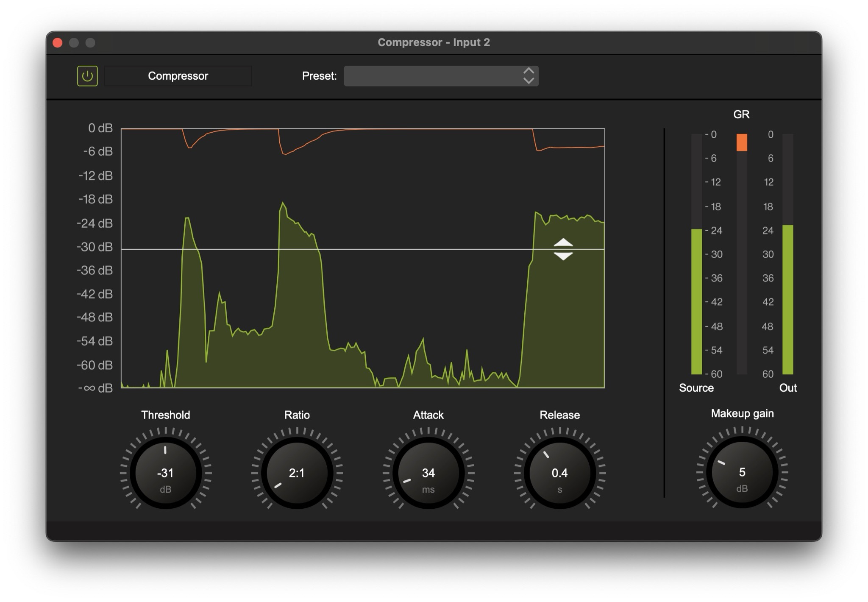Click the 'Out' meter label
The height and width of the screenshot is (602, 868).
[788, 388]
